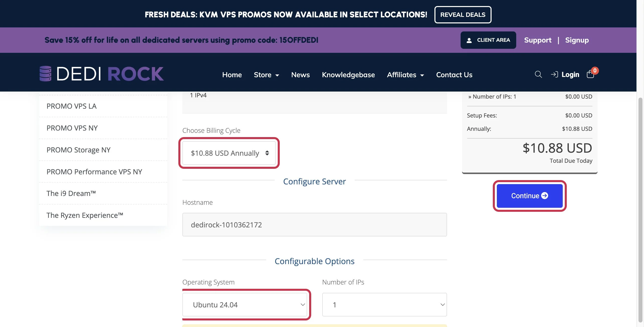Click the Reveal Deals button
This screenshot has height=327, width=644.
pyautogui.click(x=463, y=15)
